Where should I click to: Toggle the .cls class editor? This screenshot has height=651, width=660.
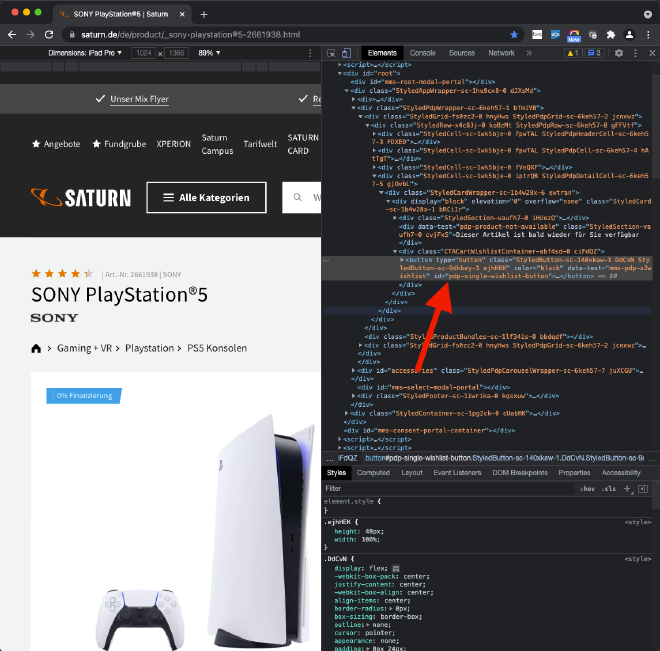click(609, 489)
